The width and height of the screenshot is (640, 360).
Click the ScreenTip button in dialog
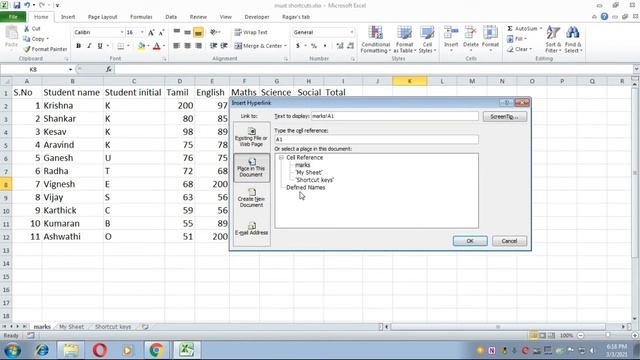[x=504, y=116]
